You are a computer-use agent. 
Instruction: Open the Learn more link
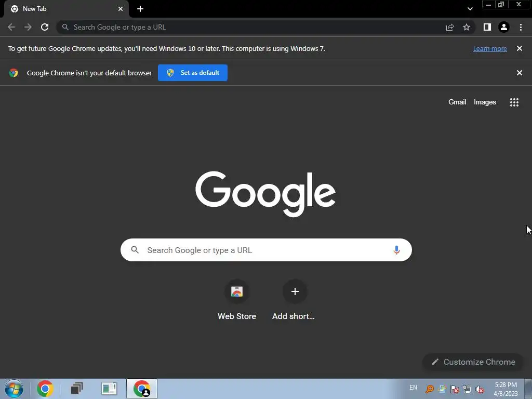(x=490, y=49)
